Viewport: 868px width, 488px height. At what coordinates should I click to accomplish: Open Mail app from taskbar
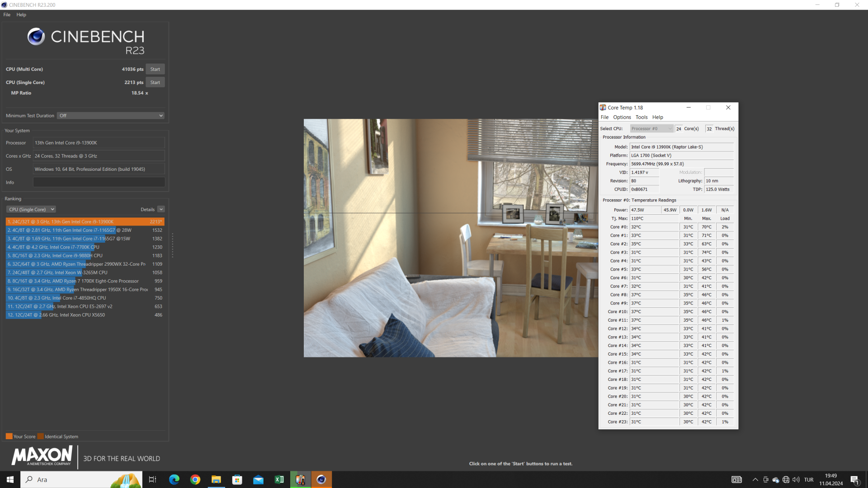258,479
